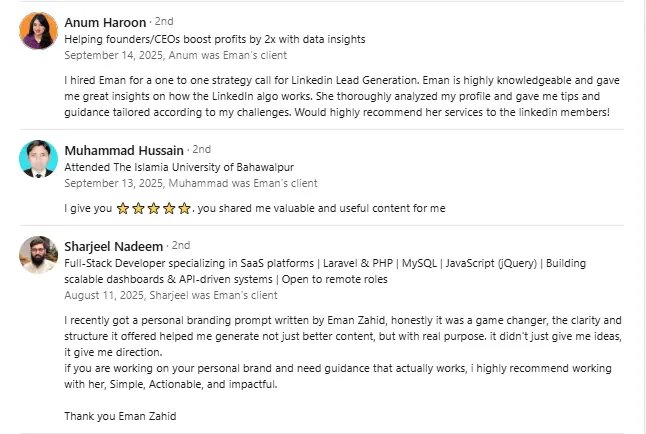This screenshot has height=434, width=646.
Task: Click Sharjeel Nadeem's avatar image
Action: click(37, 254)
